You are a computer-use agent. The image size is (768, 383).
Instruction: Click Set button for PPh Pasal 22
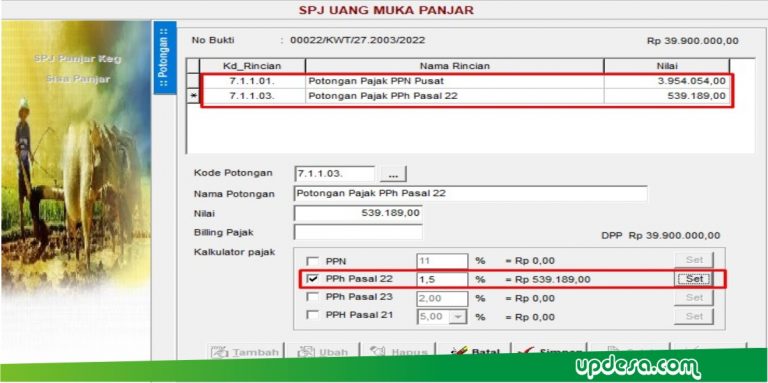point(694,279)
